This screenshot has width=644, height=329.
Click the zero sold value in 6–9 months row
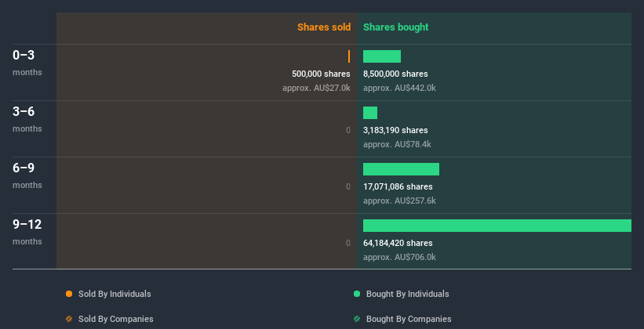point(348,186)
